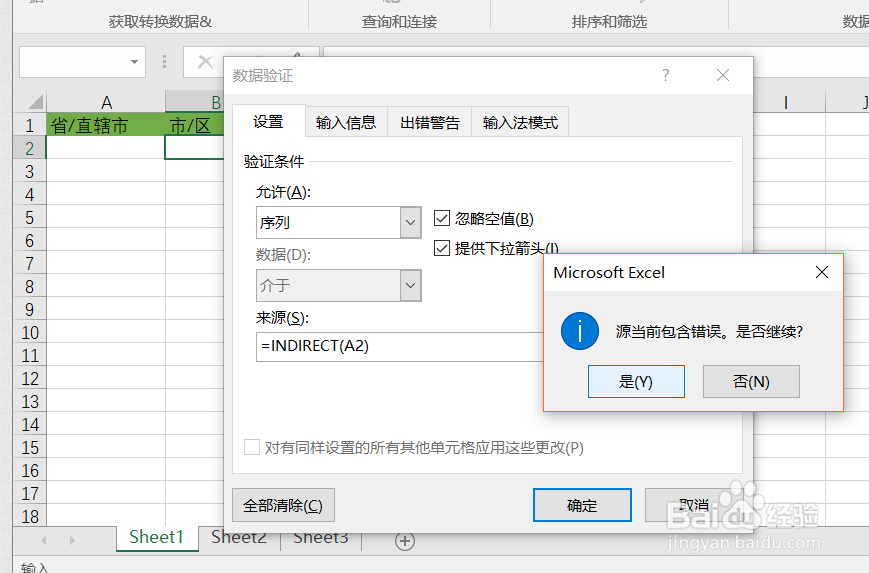Click No (否) in the Excel prompt

coord(751,381)
